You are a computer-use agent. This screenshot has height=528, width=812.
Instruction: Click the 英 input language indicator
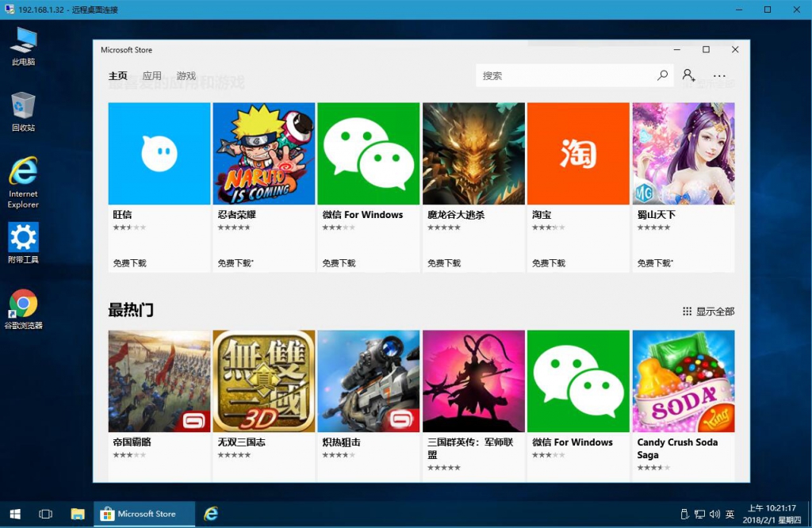[x=730, y=514]
